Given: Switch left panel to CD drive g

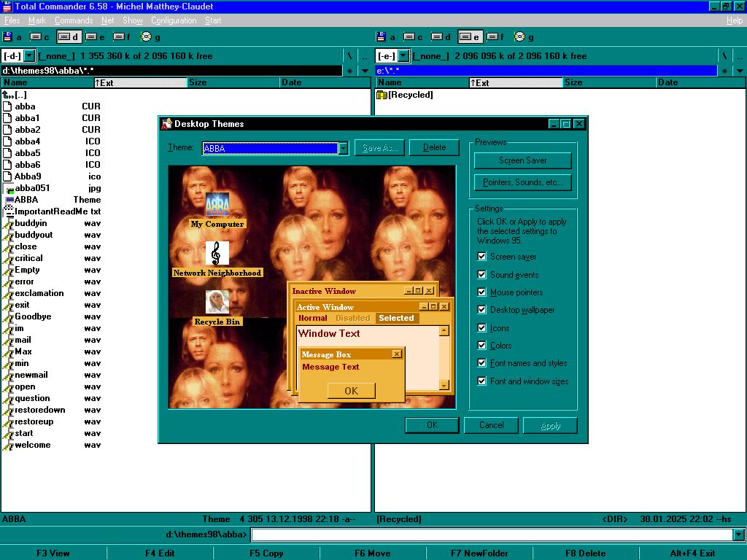Looking at the screenshot, I should coord(150,36).
